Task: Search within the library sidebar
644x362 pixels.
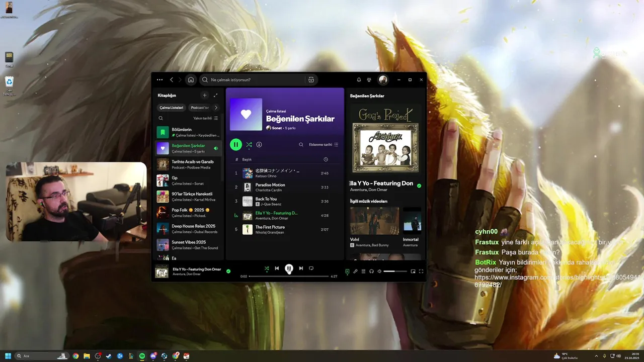Action: tap(161, 118)
